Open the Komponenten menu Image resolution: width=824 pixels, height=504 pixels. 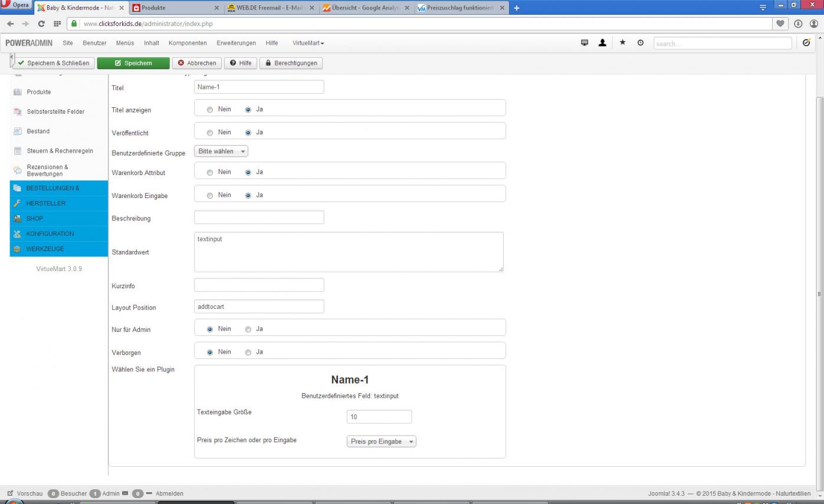pyautogui.click(x=188, y=43)
